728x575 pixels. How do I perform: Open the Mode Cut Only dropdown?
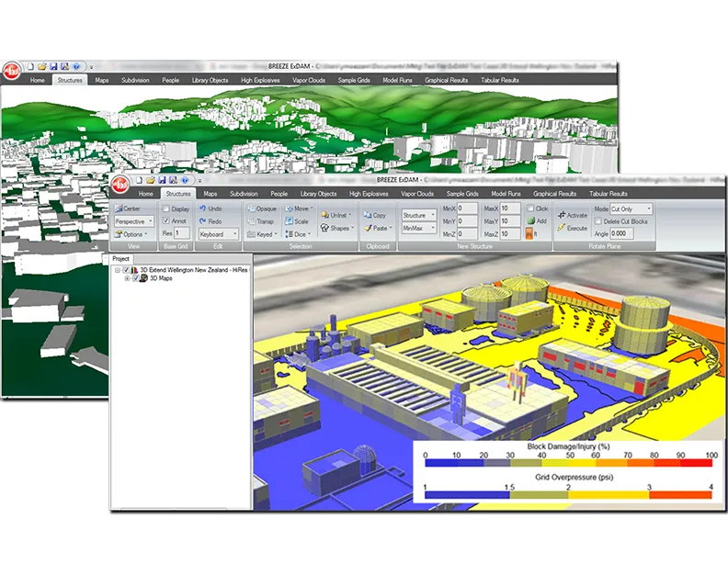tap(631, 209)
